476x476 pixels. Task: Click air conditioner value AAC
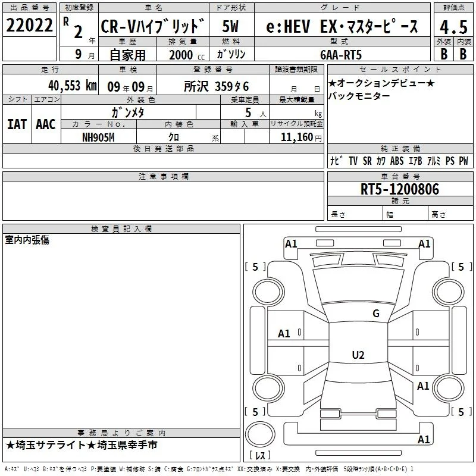pos(46,124)
